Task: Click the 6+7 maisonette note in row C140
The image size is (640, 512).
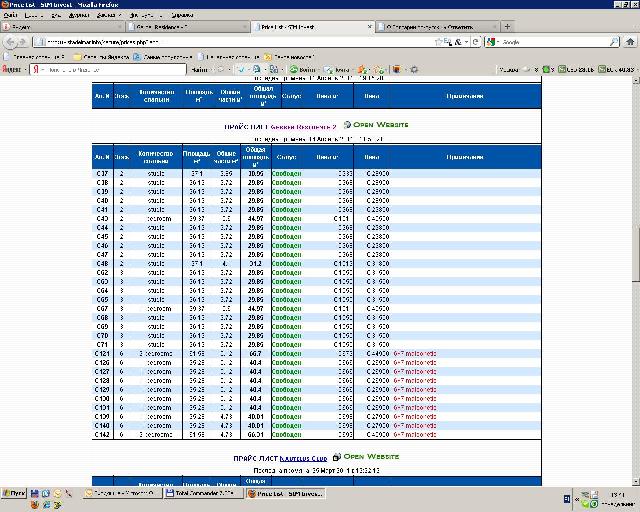Action: point(415,425)
